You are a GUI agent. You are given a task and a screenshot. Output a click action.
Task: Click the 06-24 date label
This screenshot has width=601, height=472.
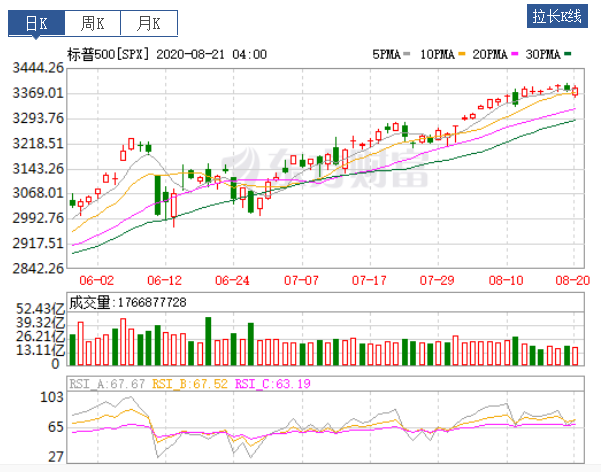tap(232, 281)
